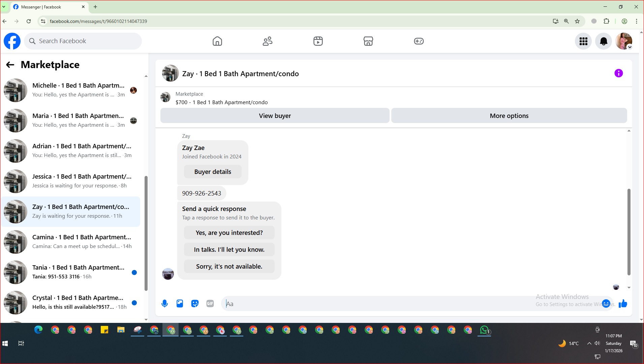Screen dimensions: 644x364
Task: Open the Chrome zoom magnifier icon
Action: tap(566, 21)
